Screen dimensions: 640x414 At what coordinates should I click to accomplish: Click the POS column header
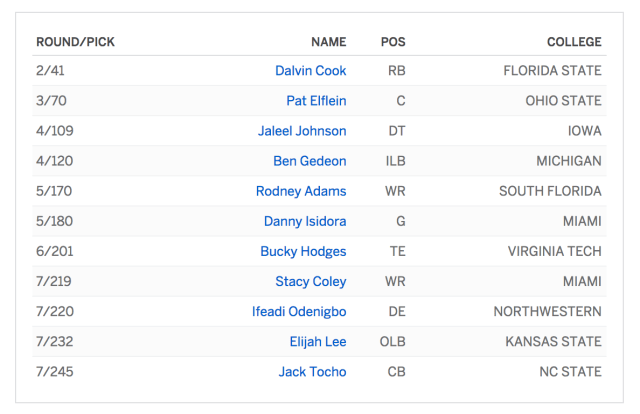393,42
